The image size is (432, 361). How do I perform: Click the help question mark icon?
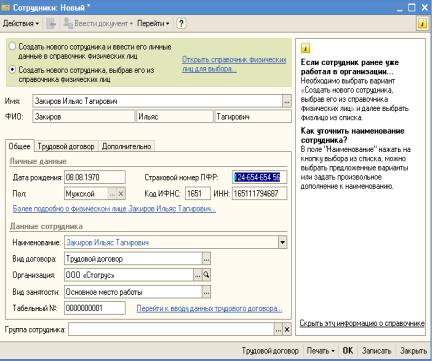click(181, 23)
